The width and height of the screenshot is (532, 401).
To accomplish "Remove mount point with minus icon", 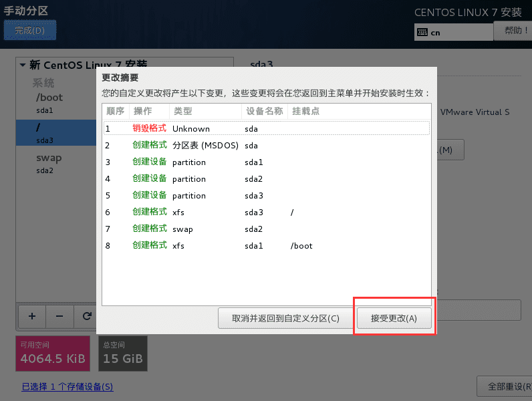I will click(59, 316).
